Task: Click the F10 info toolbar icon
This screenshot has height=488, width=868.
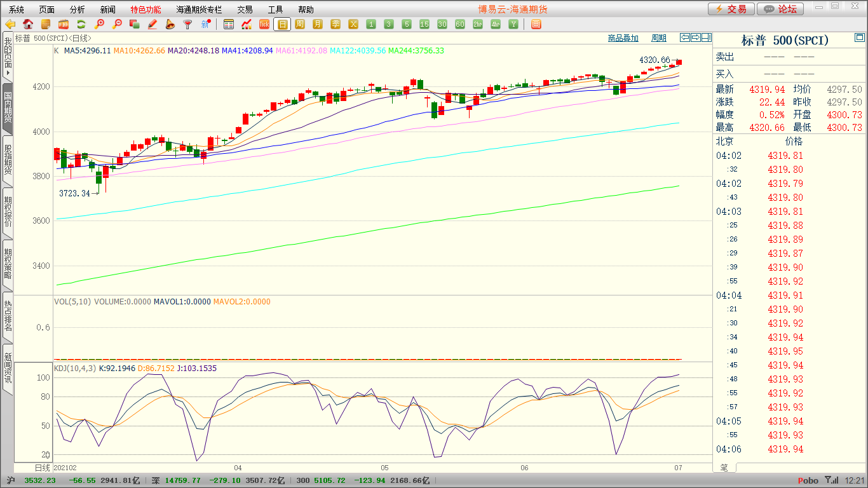Action: point(64,25)
